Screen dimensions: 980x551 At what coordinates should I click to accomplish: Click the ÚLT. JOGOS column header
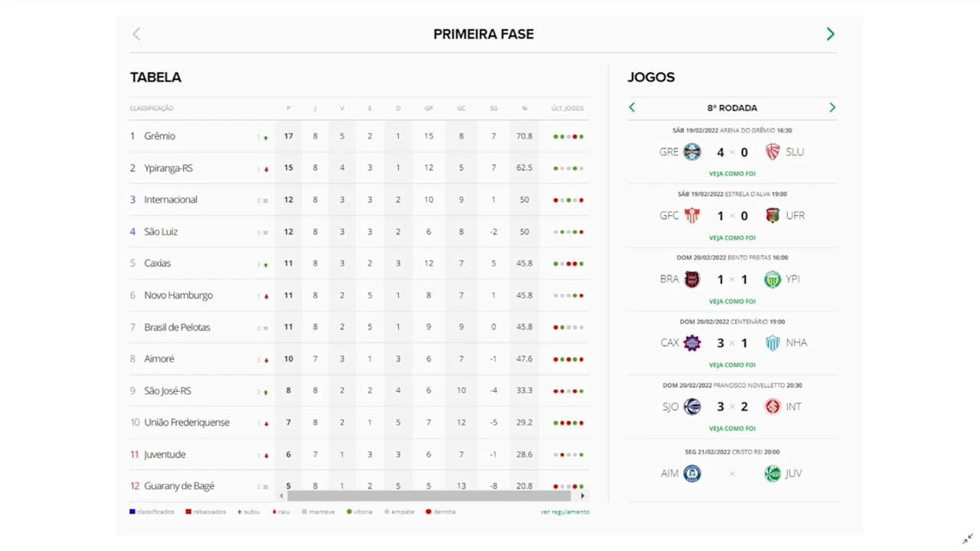pos(568,109)
